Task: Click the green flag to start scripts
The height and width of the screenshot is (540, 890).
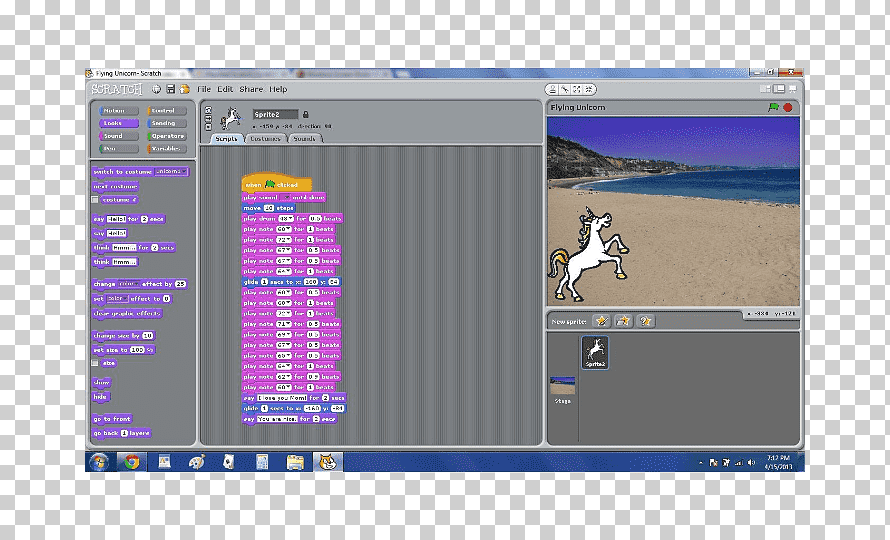Action: pyautogui.click(x=773, y=107)
